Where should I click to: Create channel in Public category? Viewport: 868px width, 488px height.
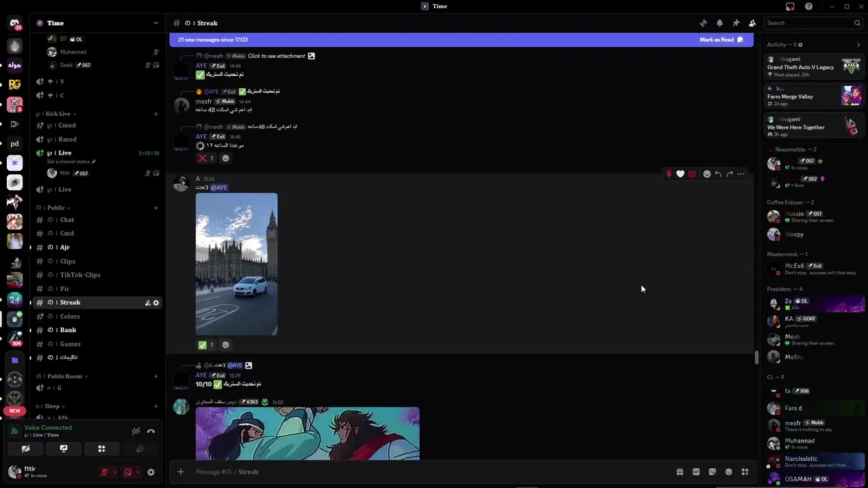coord(155,207)
